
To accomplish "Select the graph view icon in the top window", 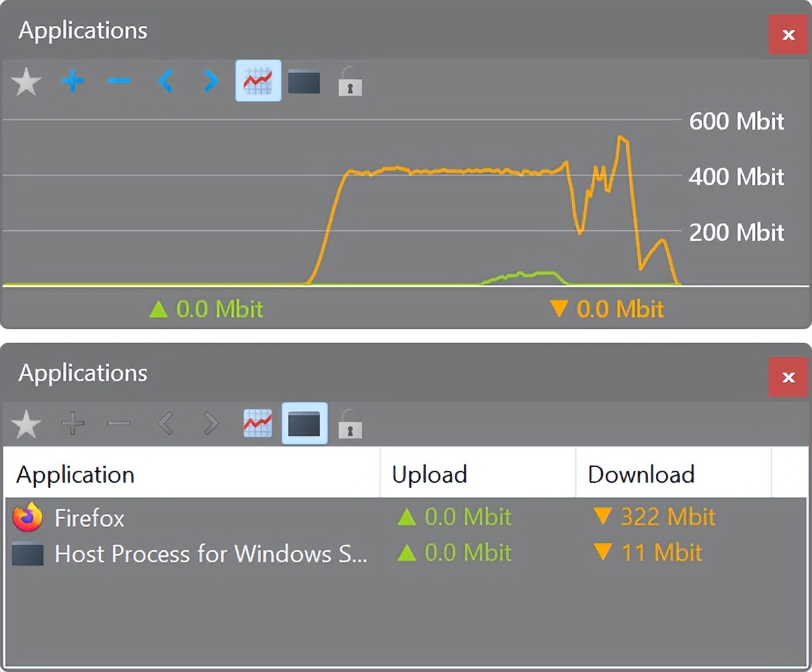I will point(257,81).
